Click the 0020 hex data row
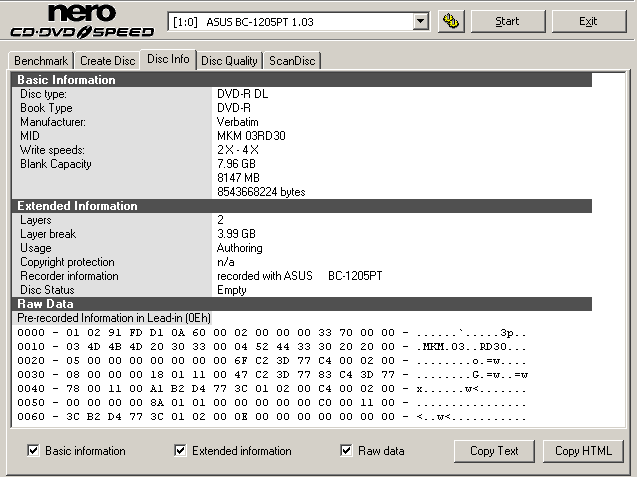637x477 pixels. 272,361
